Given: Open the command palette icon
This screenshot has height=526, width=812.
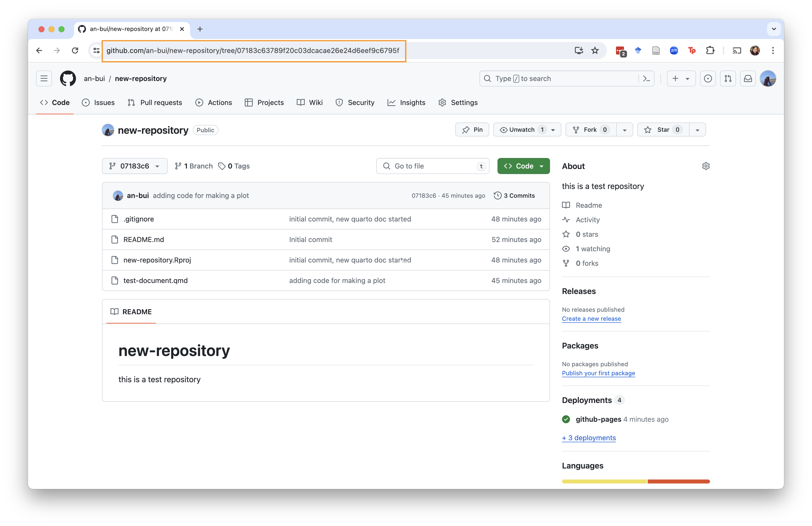Looking at the screenshot, I should [646, 78].
